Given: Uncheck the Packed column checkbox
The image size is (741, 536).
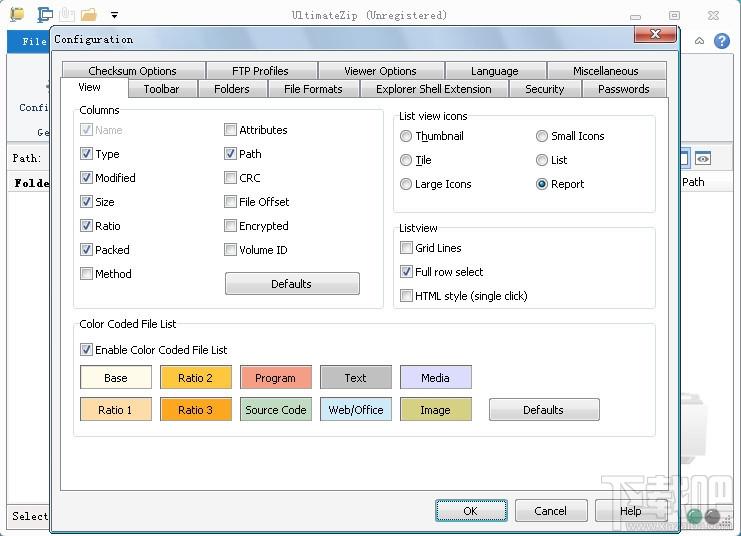Looking at the screenshot, I should pyautogui.click(x=86, y=250).
